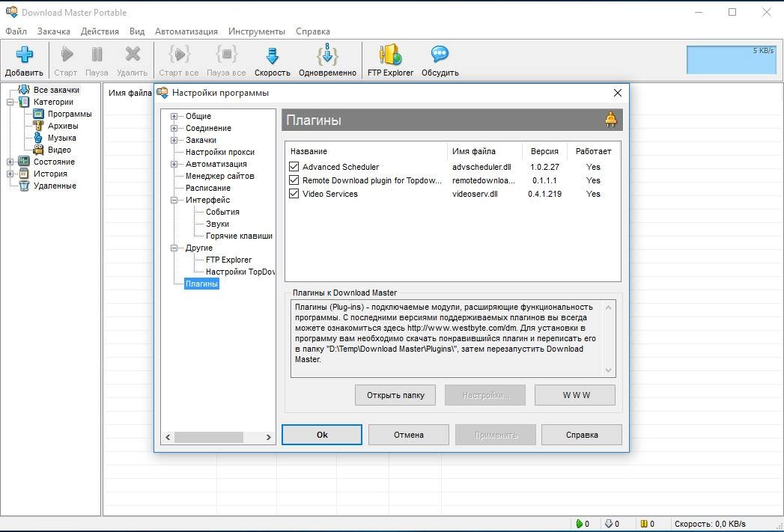Collapse the Категории tree node

(10, 102)
